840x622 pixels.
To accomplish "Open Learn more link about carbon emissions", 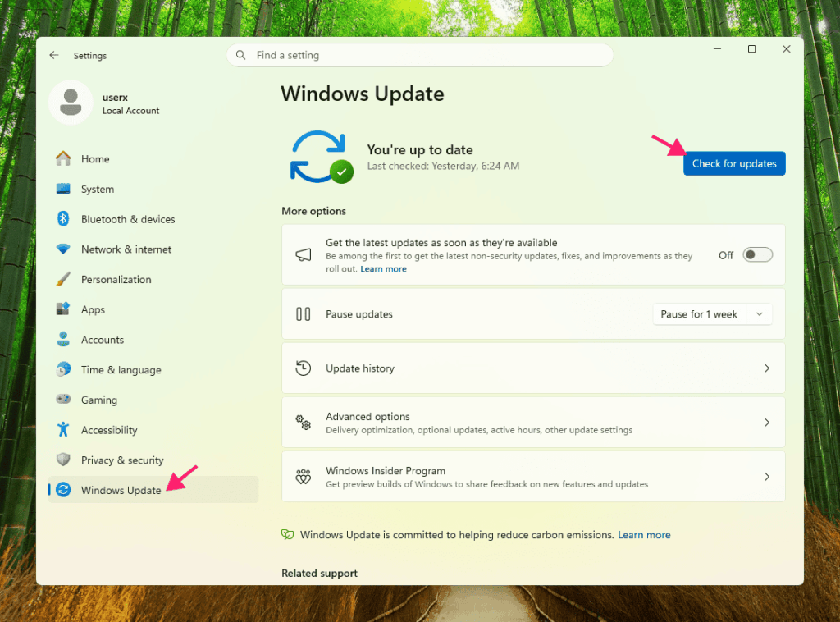I will pyautogui.click(x=644, y=535).
